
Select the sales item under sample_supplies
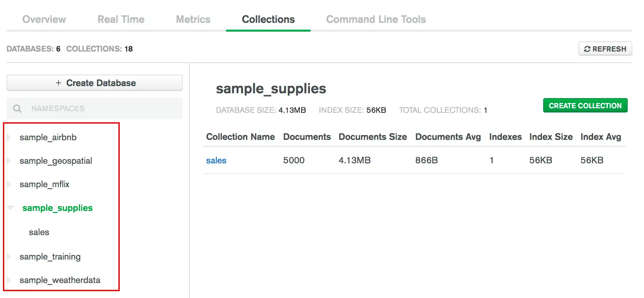click(x=39, y=232)
